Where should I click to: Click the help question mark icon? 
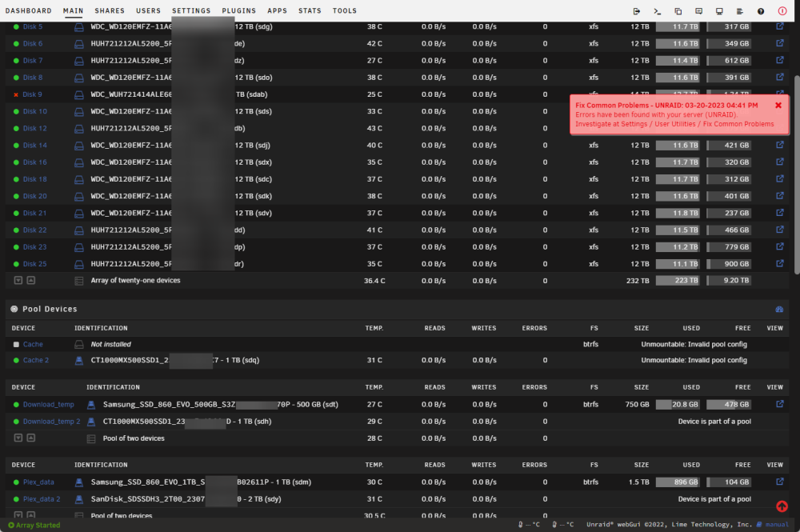[x=761, y=10]
